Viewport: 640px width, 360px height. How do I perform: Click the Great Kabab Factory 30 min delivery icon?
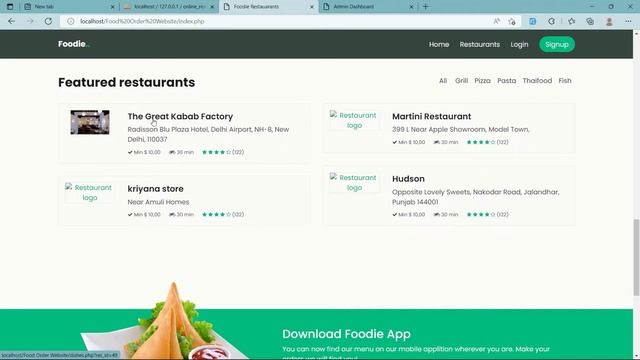(172, 152)
